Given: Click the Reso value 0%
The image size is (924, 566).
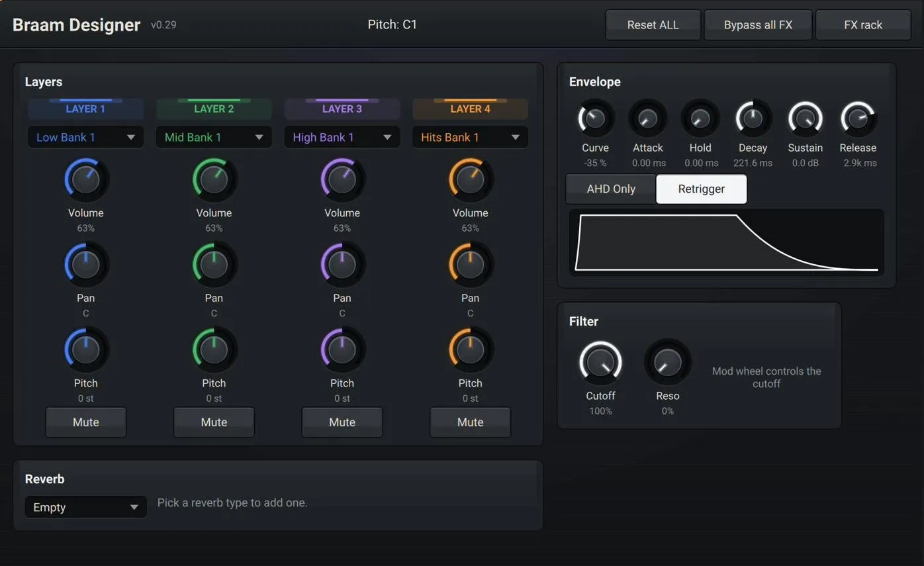Looking at the screenshot, I should [668, 411].
